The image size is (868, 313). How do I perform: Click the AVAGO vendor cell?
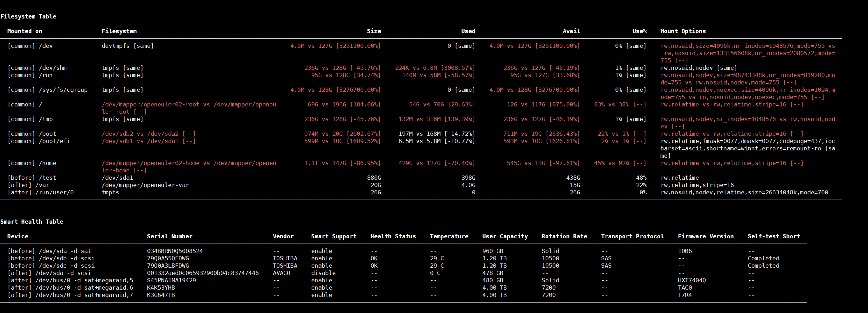pos(282,273)
